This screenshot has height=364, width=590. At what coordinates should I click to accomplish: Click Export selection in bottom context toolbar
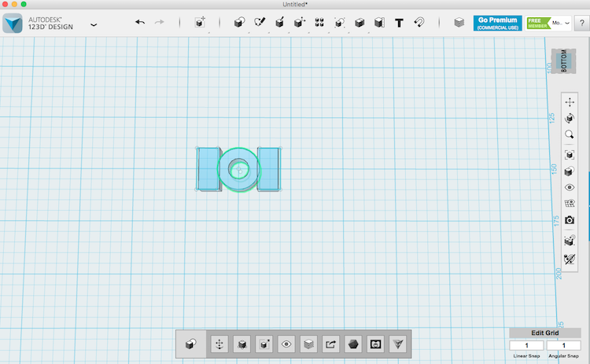click(x=330, y=344)
